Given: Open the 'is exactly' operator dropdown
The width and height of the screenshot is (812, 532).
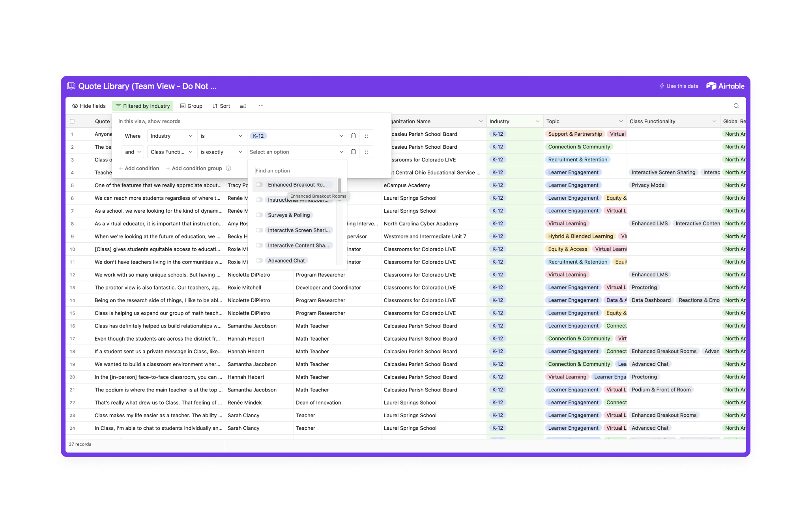Looking at the screenshot, I should click(x=221, y=152).
